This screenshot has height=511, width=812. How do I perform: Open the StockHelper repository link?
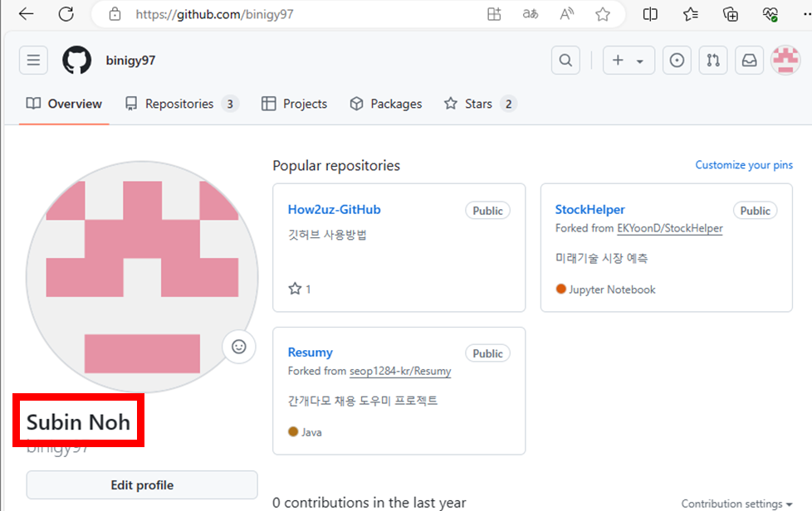(589, 210)
